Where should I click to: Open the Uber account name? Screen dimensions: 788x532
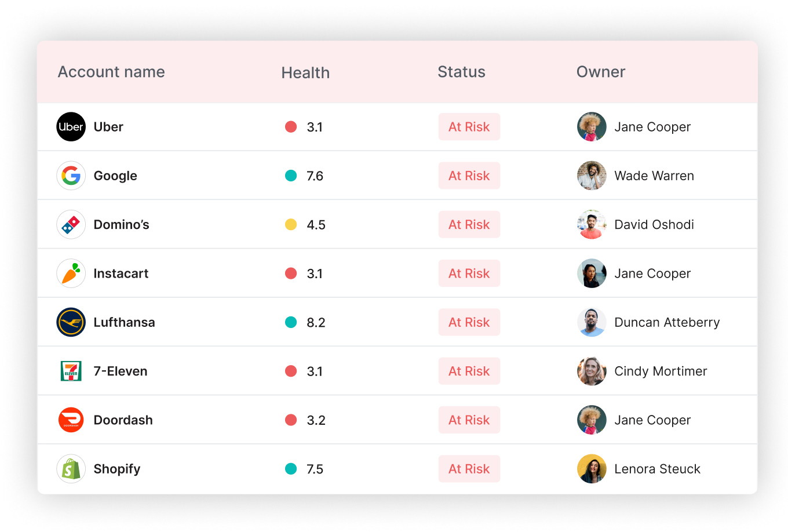coord(108,127)
